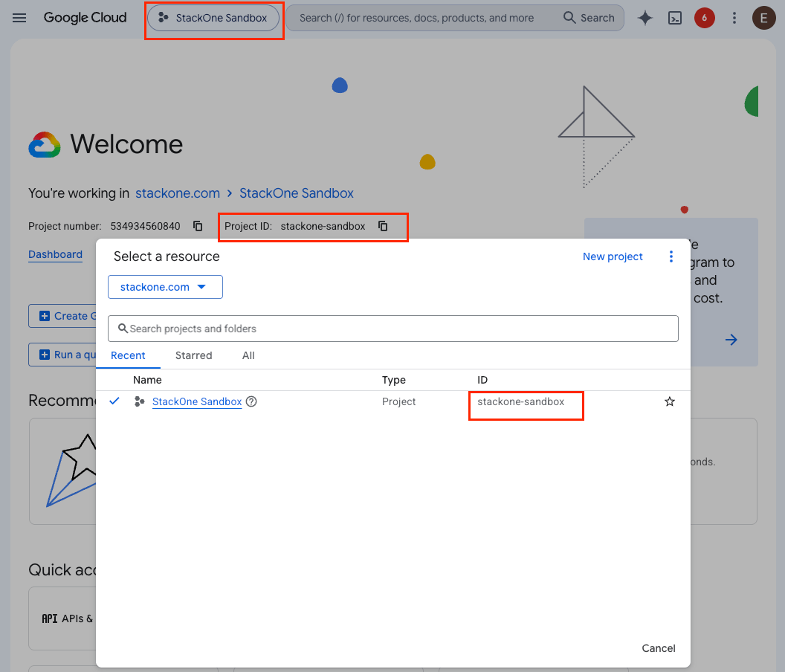
Task: Open the StackOne Sandbox project link
Action: pyautogui.click(x=197, y=401)
